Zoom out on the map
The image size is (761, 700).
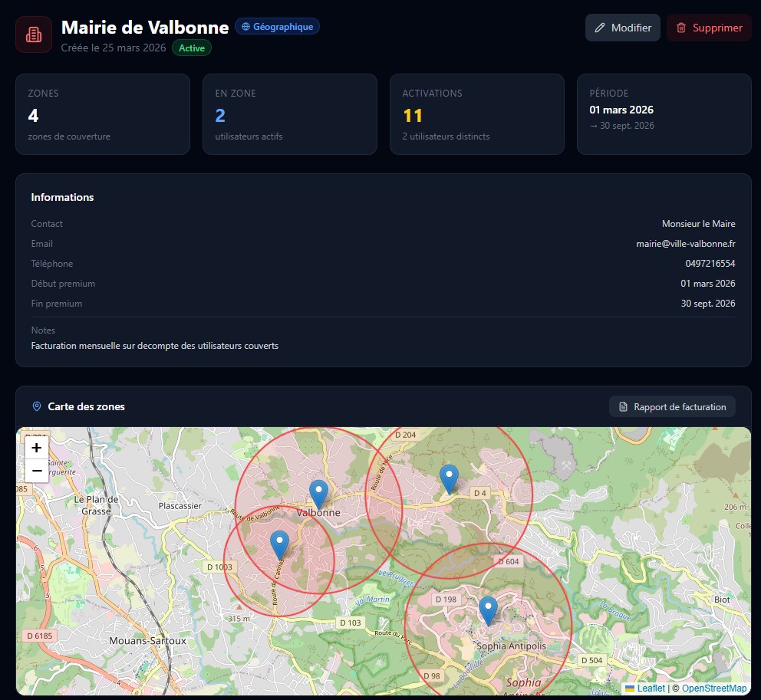[36, 470]
